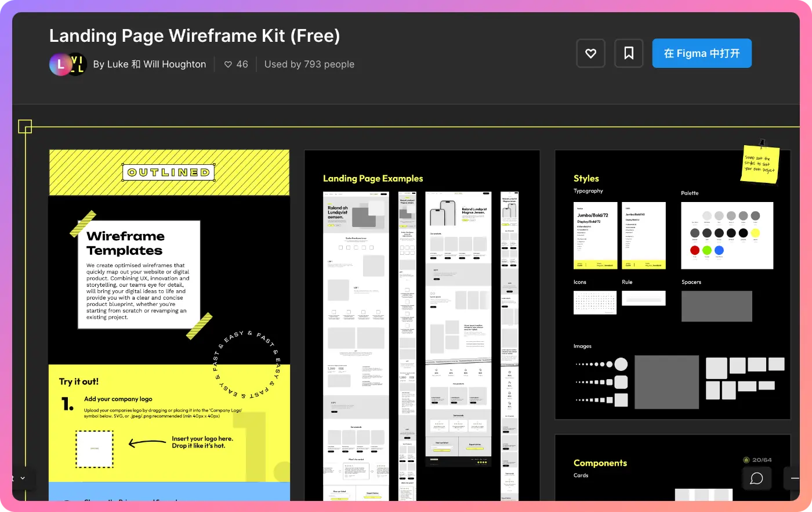Select the red palette color swatch

tap(695, 250)
